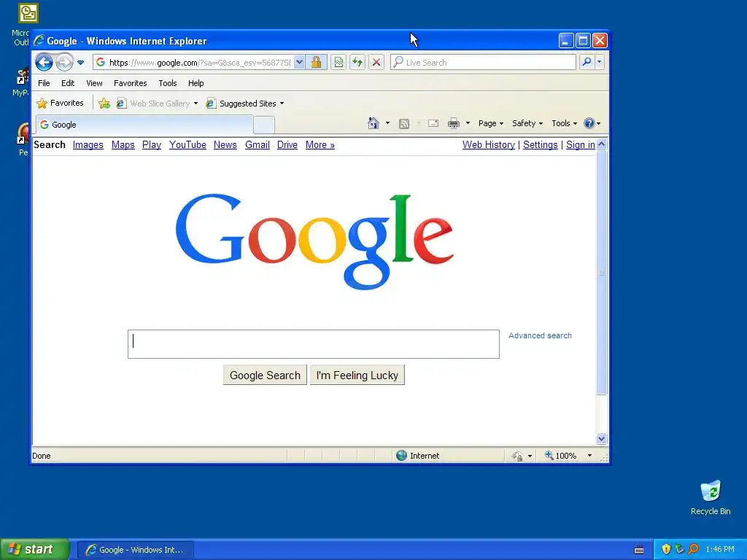This screenshot has height=560, width=747.
Task: Expand the Print dropdown arrow
Action: click(x=468, y=123)
